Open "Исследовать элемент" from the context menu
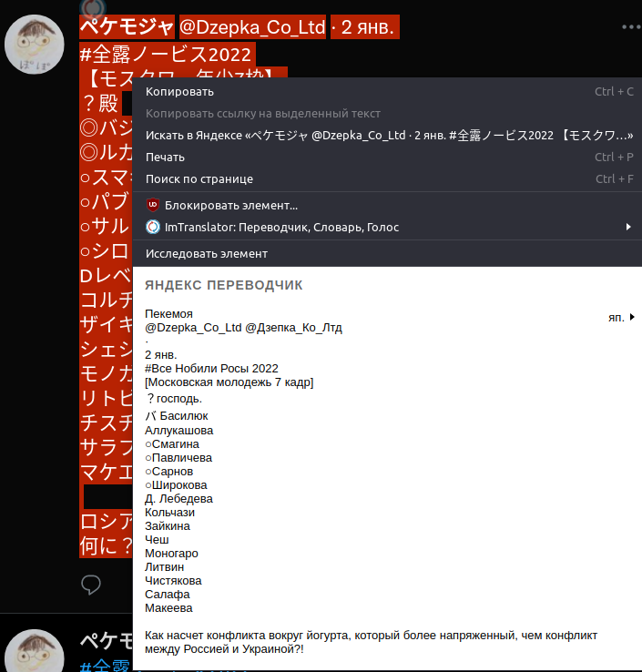This screenshot has width=642, height=672. [206, 253]
